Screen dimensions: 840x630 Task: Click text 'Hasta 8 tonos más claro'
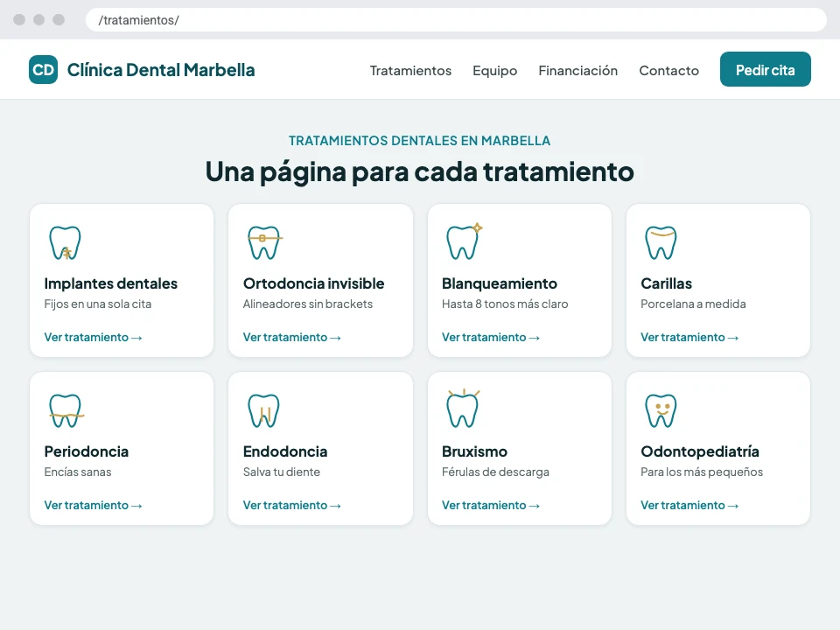[x=505, y=304]
